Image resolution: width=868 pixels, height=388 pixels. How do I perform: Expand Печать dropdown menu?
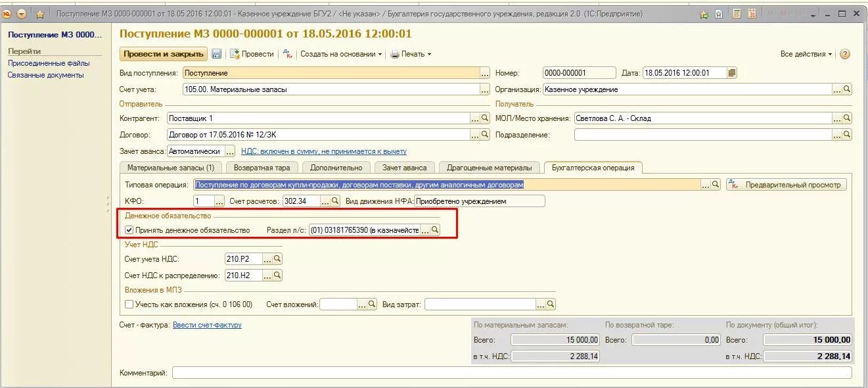(x=411, y=54)
